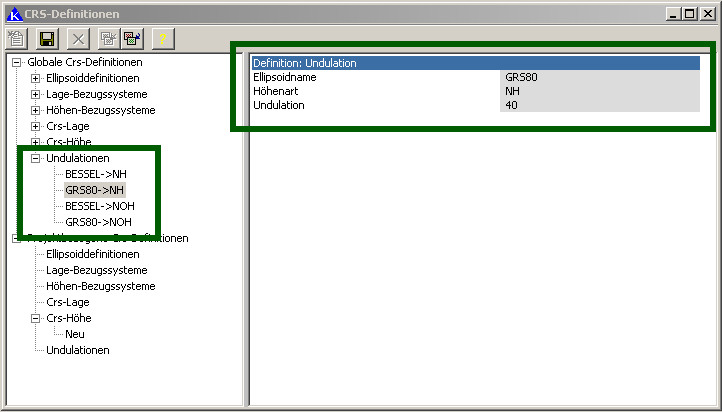This screenshot has width=722, height=412.
Task: Select the GRS80->NOH tree entry
Action: pyautogui.click(x=98, y=222)
